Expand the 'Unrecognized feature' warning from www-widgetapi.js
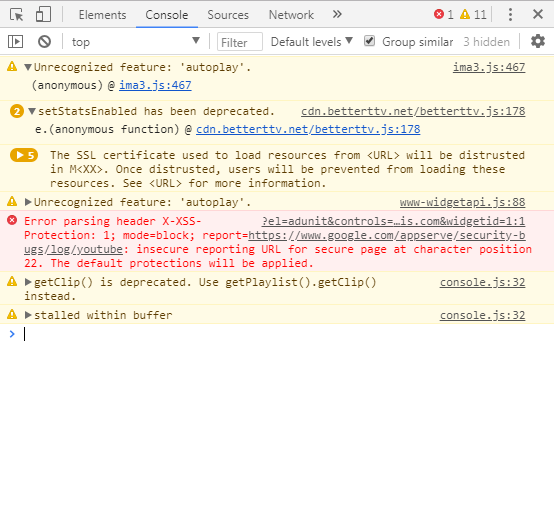 28,202
